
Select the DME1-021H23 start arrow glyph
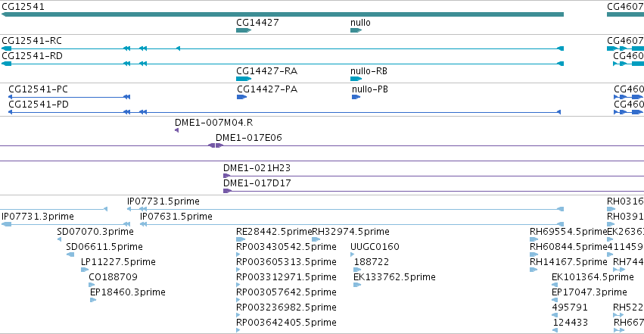227,176
